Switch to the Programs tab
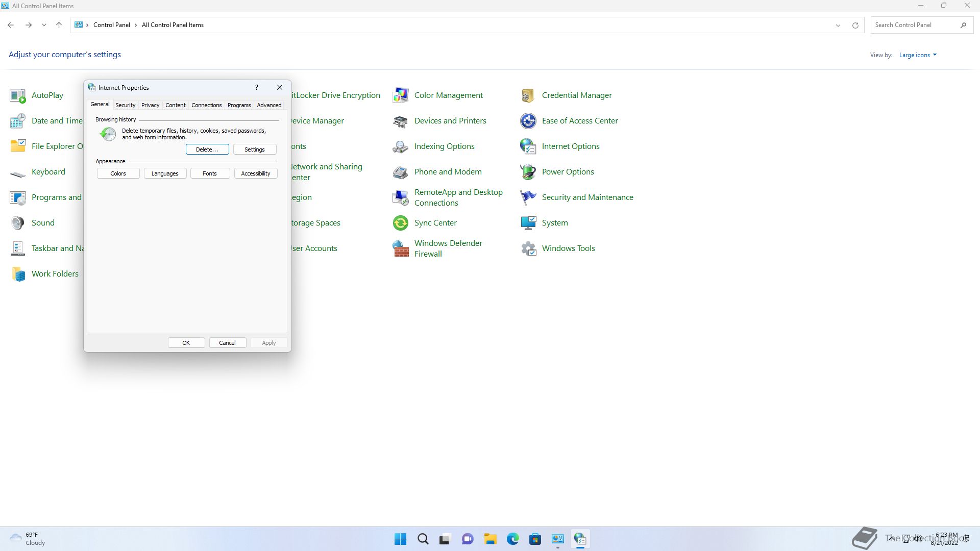This screenshot has height=551, width=980. tap(239, 105)
